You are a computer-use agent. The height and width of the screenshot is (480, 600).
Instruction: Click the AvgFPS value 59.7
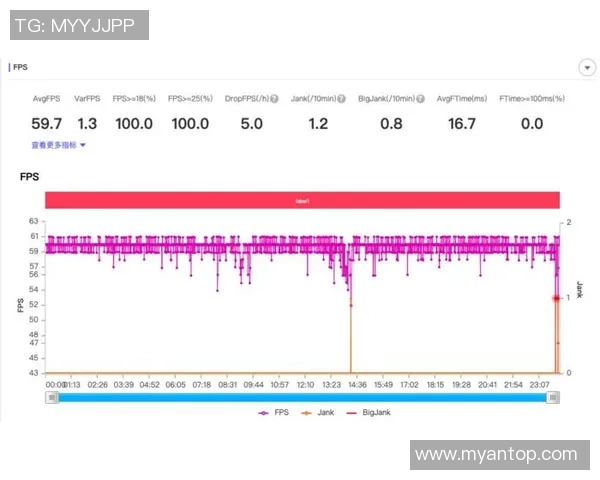47,123
